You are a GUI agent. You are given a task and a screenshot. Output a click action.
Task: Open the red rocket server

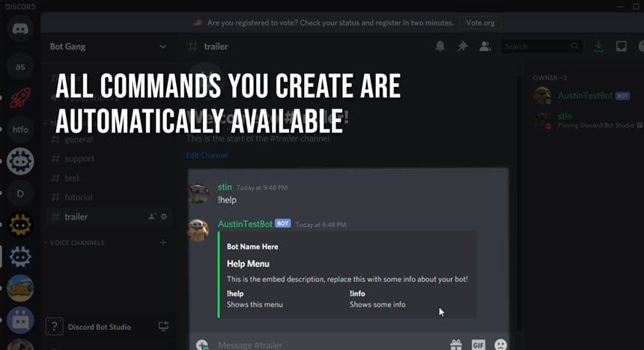click(20, 98)
